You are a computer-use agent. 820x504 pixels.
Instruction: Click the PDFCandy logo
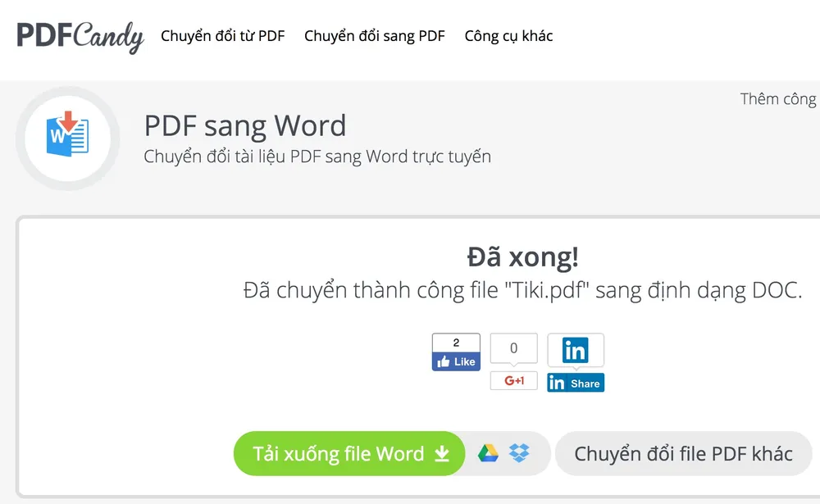pyautogui.click(x=80, y=36)
